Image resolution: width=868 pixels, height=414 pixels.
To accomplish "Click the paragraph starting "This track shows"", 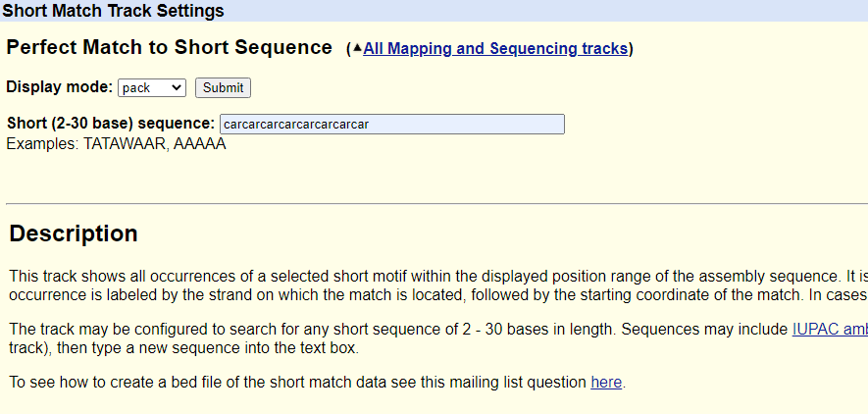I will pyautogui.click(x=436, y=285).
